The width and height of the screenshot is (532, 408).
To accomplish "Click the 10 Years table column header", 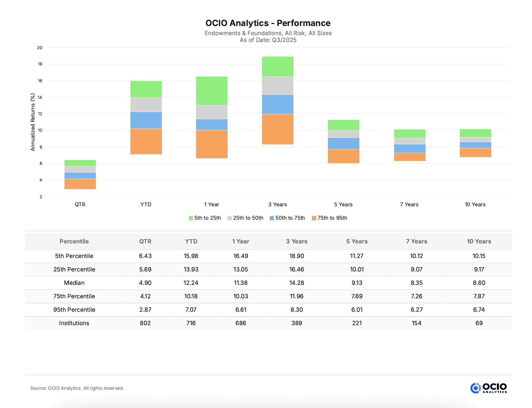I will (x=479, y=241).
